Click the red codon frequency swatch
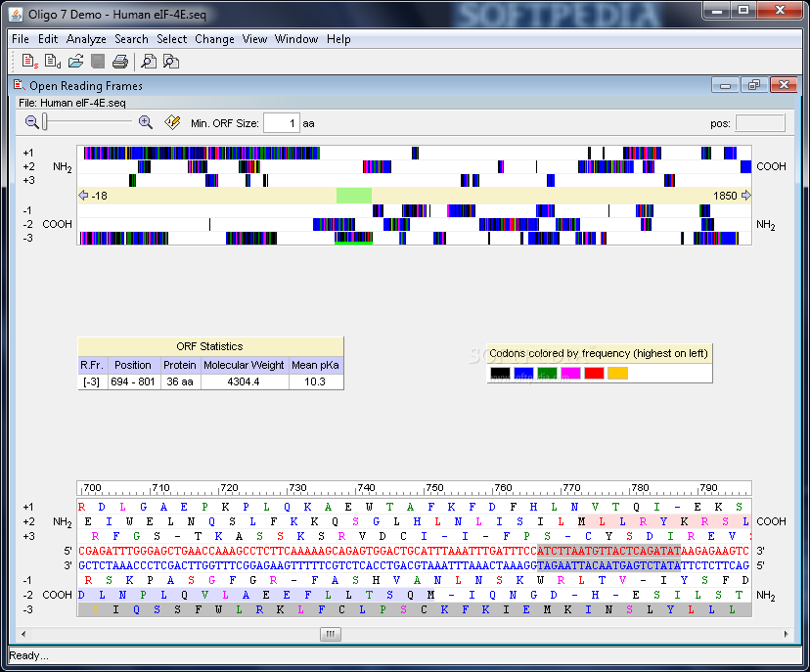Viewport: 810px width, 672px height. 594,373
